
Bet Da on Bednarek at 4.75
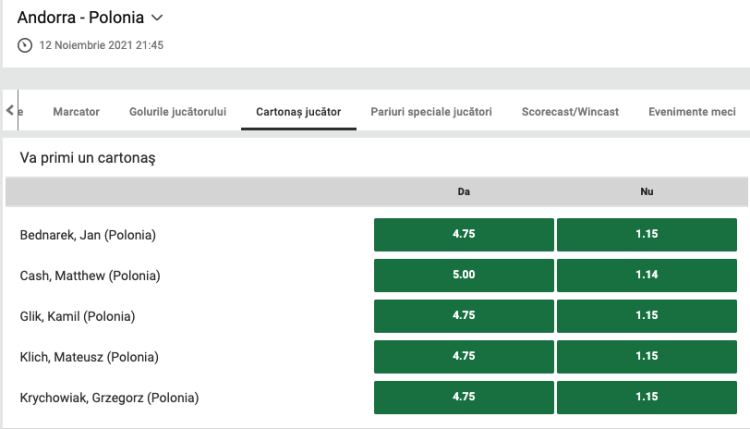pyautogui.click(x=463, y=235)
